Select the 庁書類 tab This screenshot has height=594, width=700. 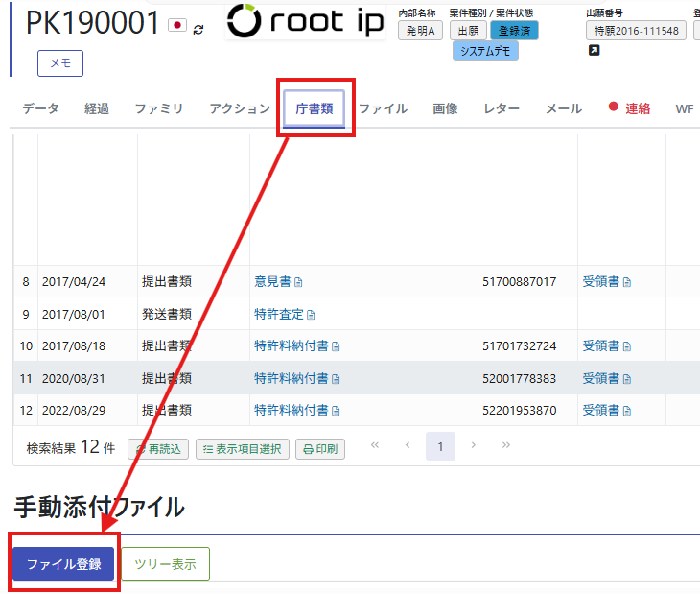click(315, 108)
